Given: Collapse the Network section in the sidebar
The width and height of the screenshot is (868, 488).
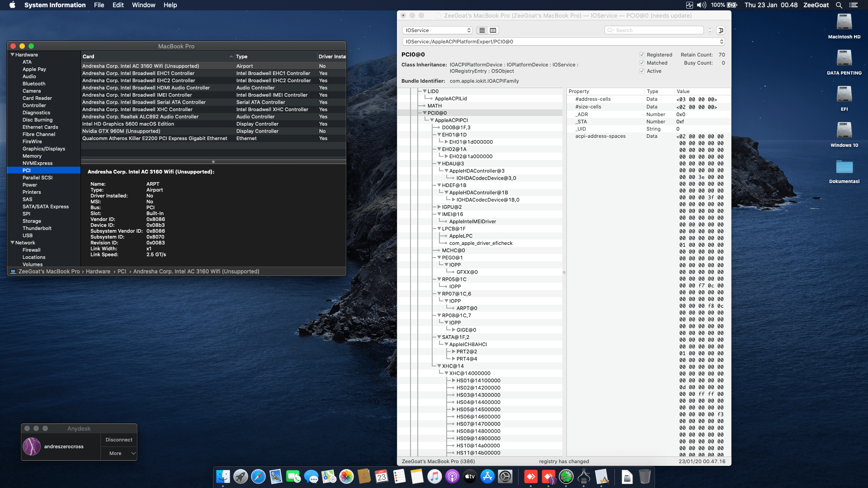Looking at the screenshot, I should [12, 243].
